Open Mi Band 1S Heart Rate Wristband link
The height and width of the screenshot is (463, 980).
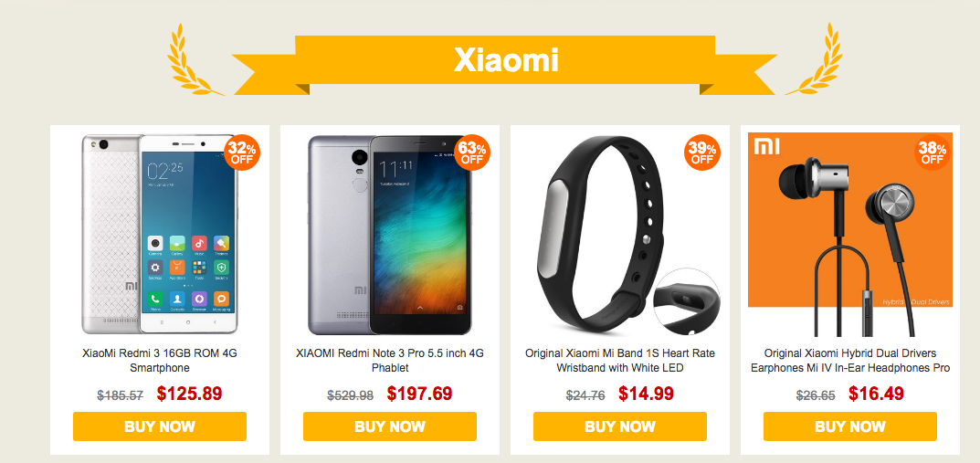tap(620, 361)
